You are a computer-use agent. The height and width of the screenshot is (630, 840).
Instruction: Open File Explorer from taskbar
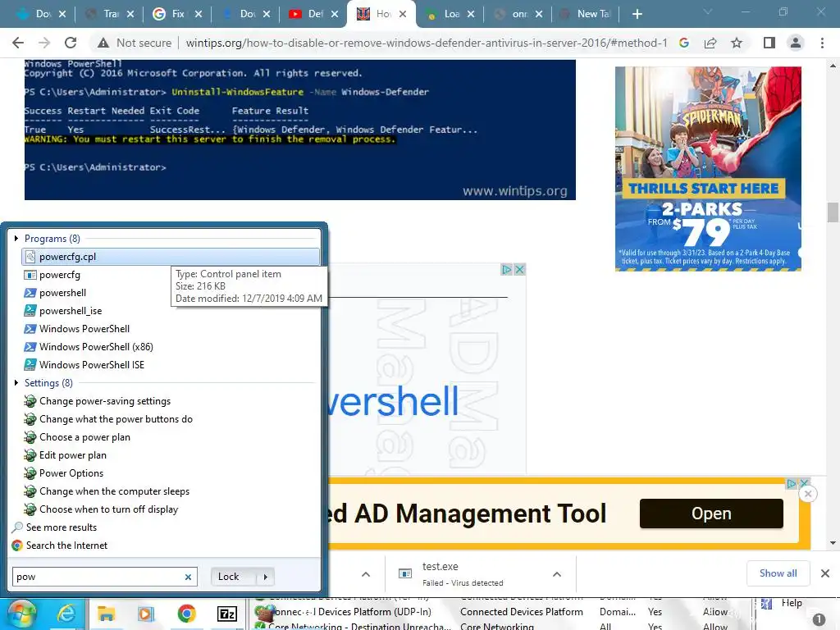(106, 614)
